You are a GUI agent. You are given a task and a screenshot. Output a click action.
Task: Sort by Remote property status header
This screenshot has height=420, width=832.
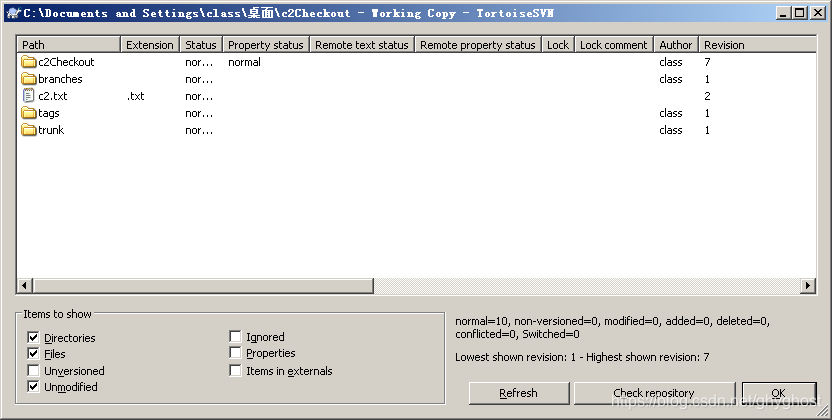[x=478, y=45]
